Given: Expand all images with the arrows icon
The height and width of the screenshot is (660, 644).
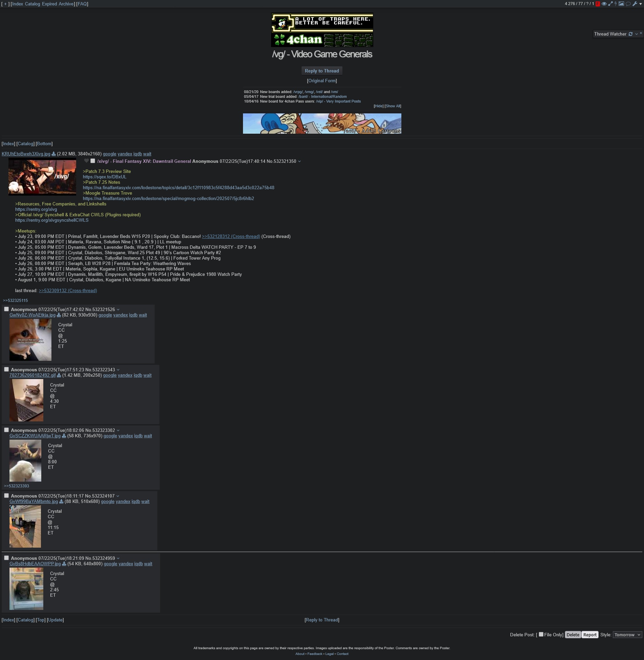Looking at the screenshot, I should [610, 4].
